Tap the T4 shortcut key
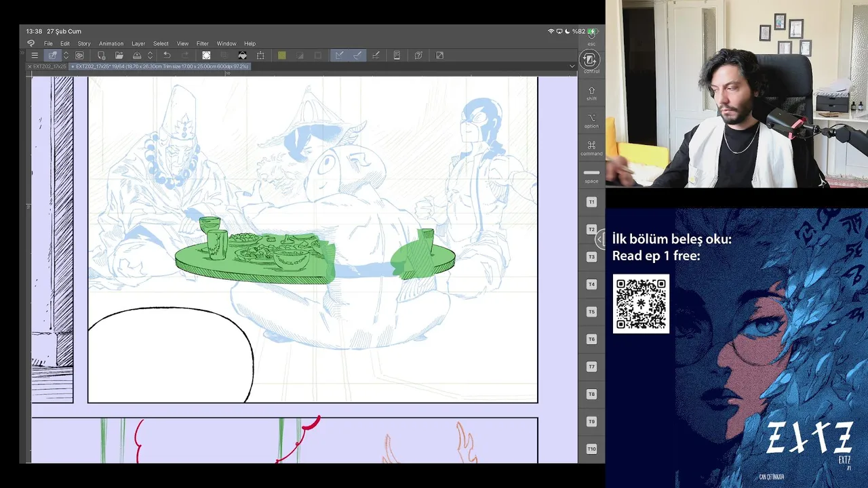 591,285
